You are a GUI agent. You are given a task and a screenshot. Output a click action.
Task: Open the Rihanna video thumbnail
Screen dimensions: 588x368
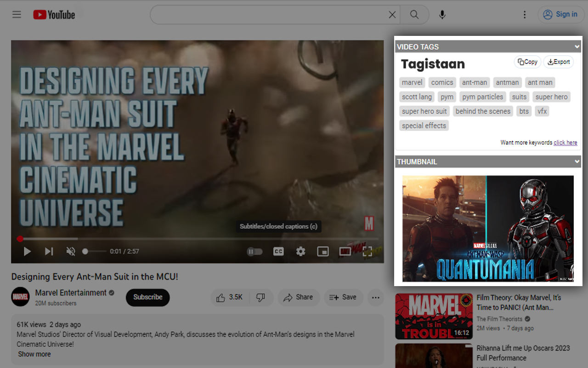pos(434,356)
